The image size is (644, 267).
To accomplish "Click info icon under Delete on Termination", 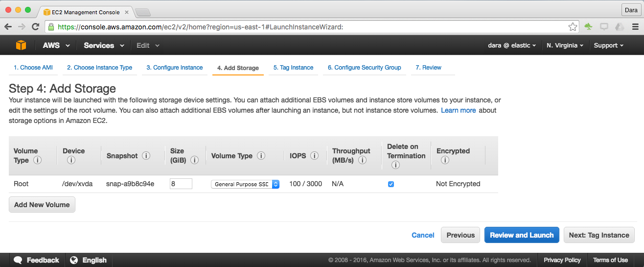I will click(395, 165).
